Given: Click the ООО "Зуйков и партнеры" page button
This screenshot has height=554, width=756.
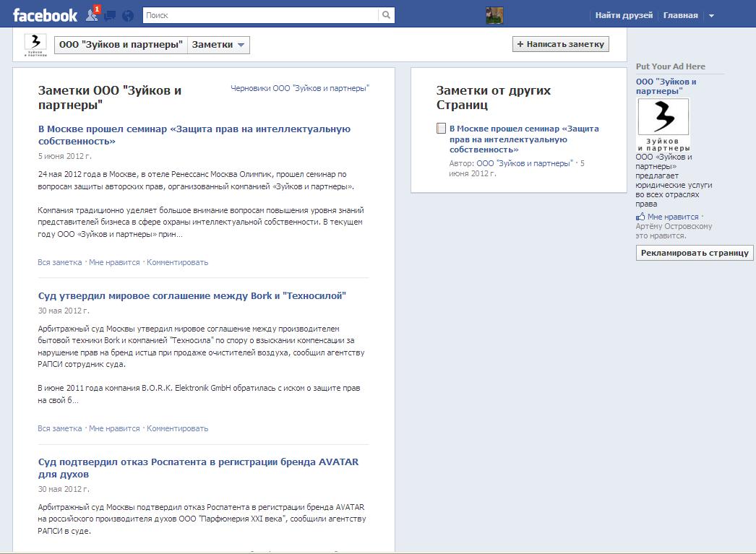Looking at the screenshot, I should point(121,45).
